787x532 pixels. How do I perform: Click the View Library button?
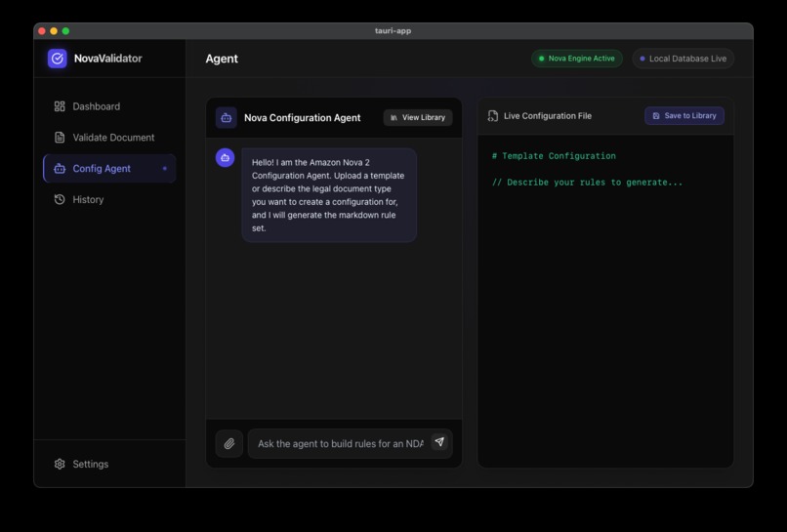tap(418, 117)
